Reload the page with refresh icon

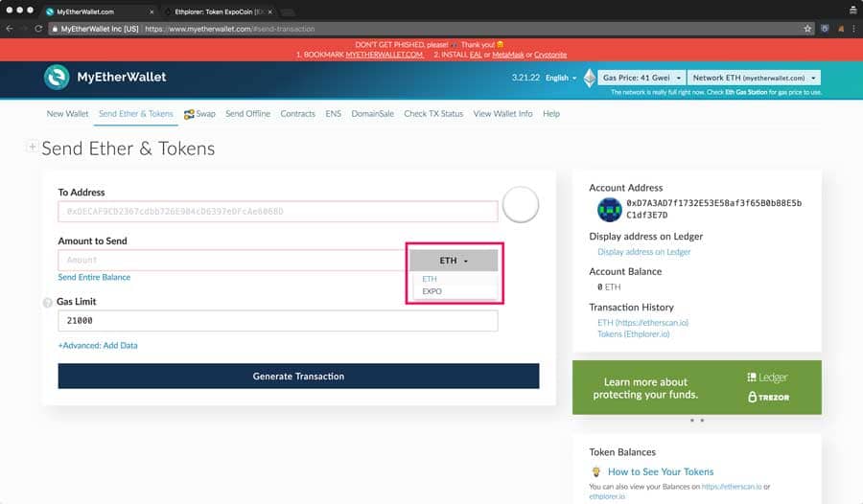coord(38,29)
